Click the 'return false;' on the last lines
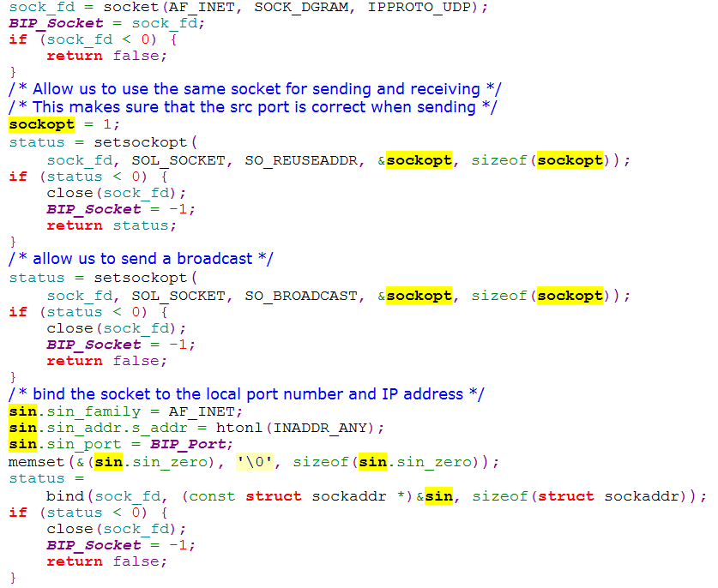This screenshot has height=588, width=718. [x=106, y=562]
